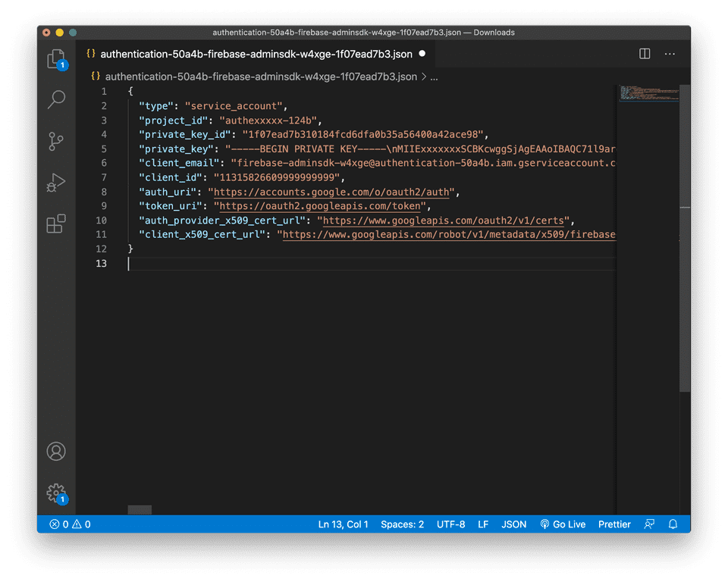This screenshot has height=582, width=728.
Task: Click the "private_key" key on line 5
Action: pyautogui.click(x=176, y=149)
